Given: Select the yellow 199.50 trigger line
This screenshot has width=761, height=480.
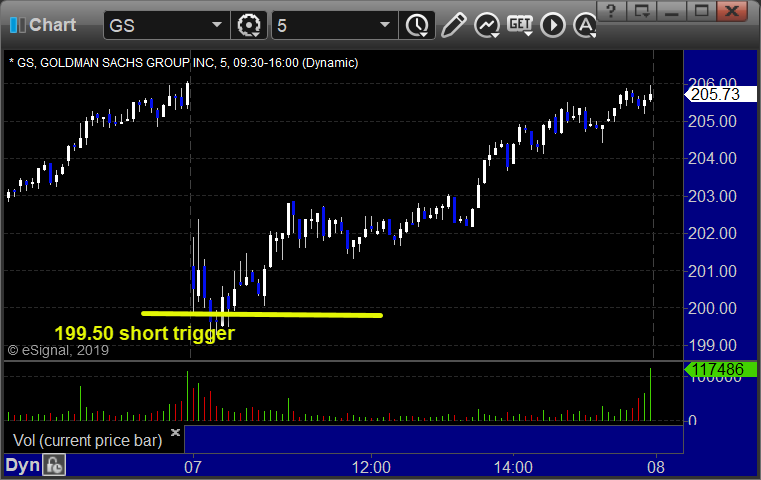Looking at the screenshot, I should (262, 314).
